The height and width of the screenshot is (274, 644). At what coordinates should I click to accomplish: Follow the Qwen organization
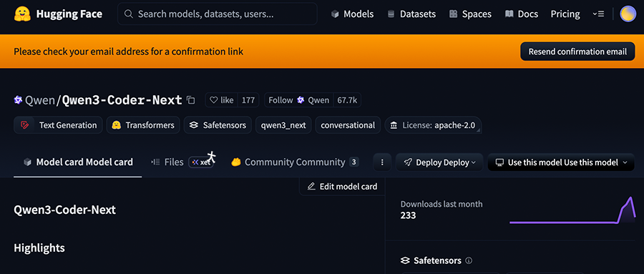[x=298, y=100]
